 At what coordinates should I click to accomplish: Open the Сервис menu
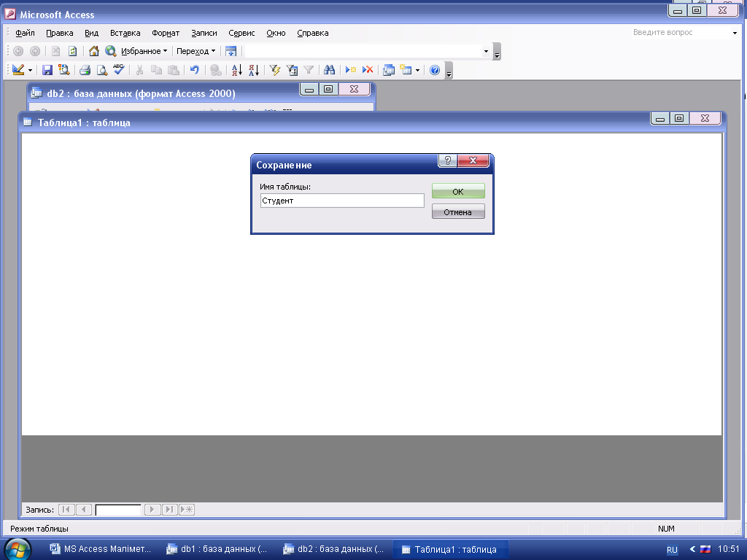[x=241, y=33]
